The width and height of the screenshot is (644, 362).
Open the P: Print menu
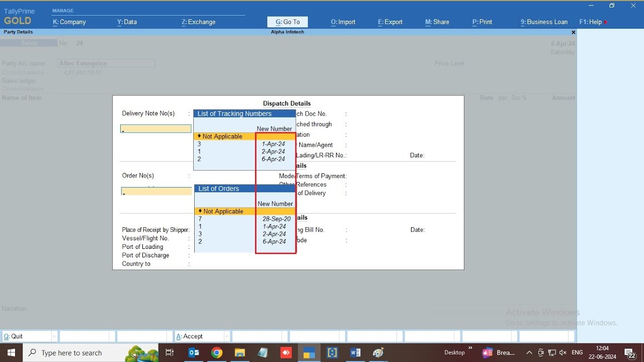pyautogui.click(x=482, y=22)
